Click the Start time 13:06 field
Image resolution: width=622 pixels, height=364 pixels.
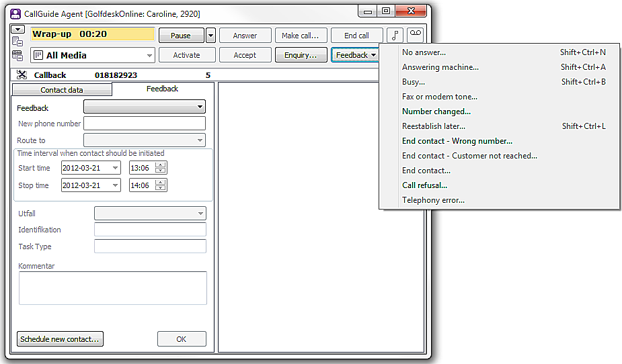143,168
